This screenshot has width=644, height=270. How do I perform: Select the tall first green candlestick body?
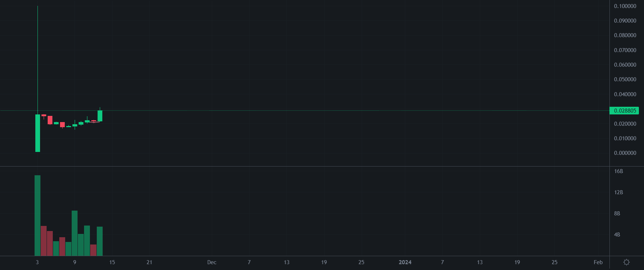[x=37, y=133]
